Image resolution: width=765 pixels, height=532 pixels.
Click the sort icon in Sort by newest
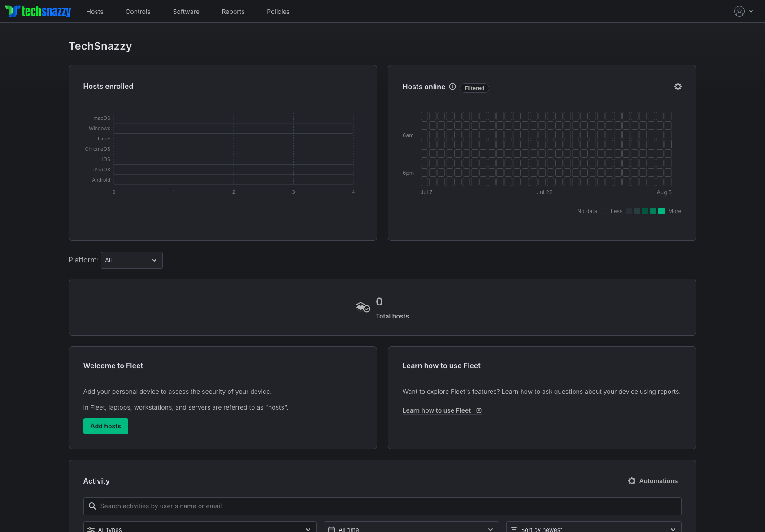point(514,529)
